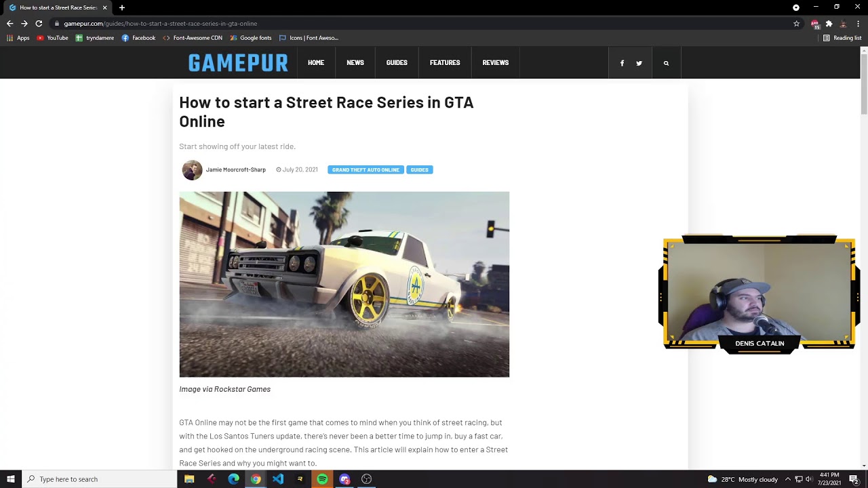Click the GAMEPUR site logo
The height and width of the screenshot is (488, 868).
coord(238,63)
